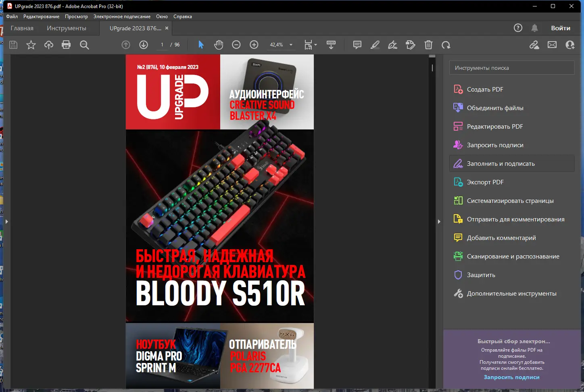Share a link to the file

[534, 45]
